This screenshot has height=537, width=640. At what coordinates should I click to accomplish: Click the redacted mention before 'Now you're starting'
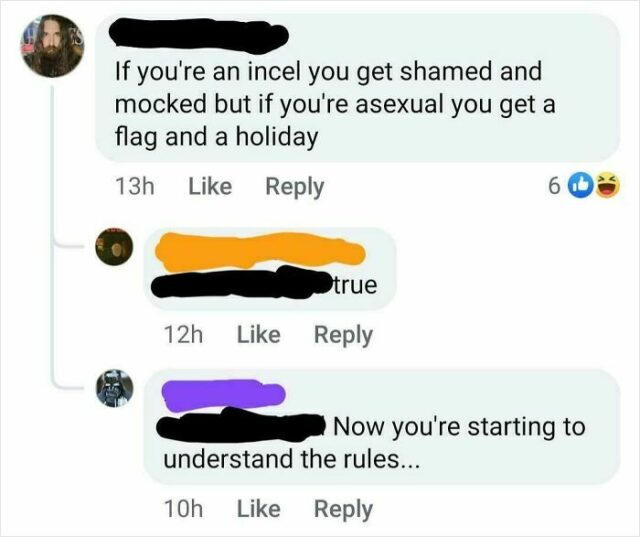point(241,425)
